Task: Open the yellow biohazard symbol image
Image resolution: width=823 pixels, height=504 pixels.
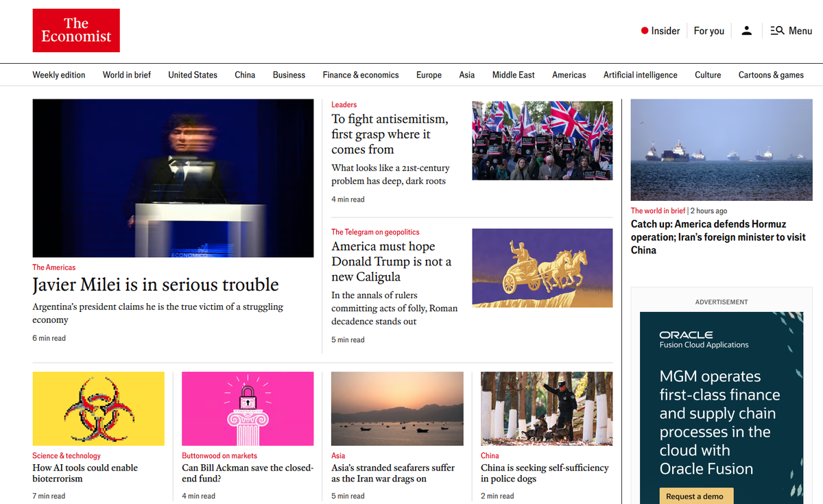Action: coord(99,409)
